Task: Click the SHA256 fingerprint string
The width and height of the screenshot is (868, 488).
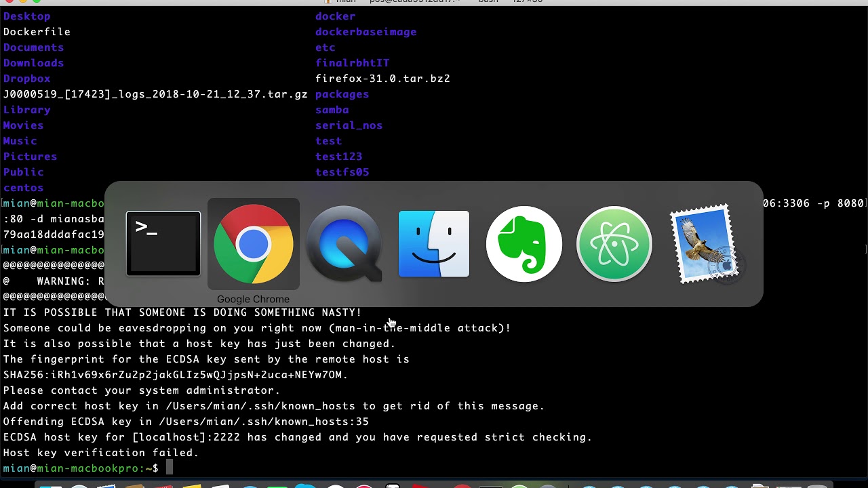Action: tap(176, 375)
